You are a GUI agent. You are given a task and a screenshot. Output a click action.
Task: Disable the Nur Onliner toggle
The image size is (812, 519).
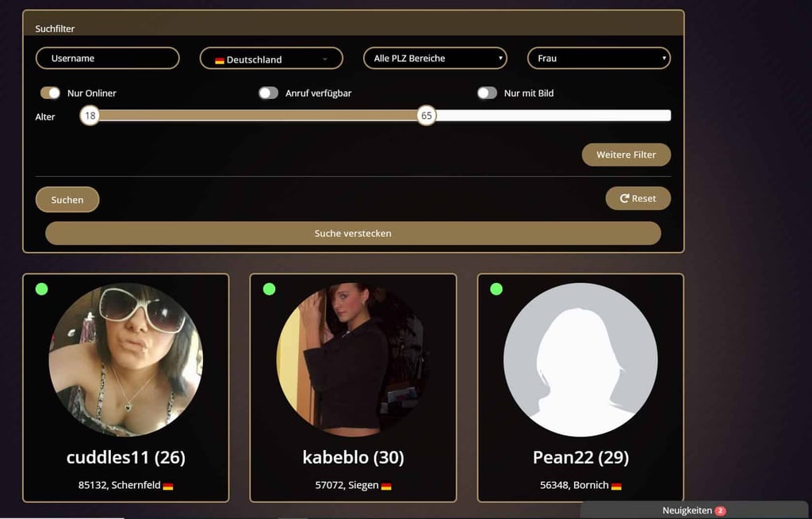pos(50,93)
